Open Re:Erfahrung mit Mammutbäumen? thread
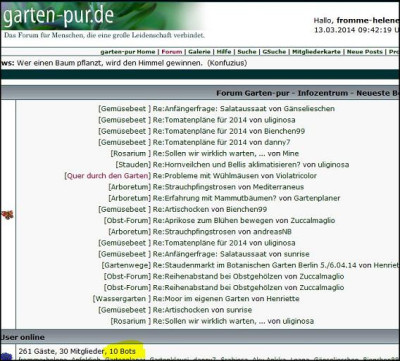Image resolution: width=400 pixels, height=361 pixels. [246, 198]
